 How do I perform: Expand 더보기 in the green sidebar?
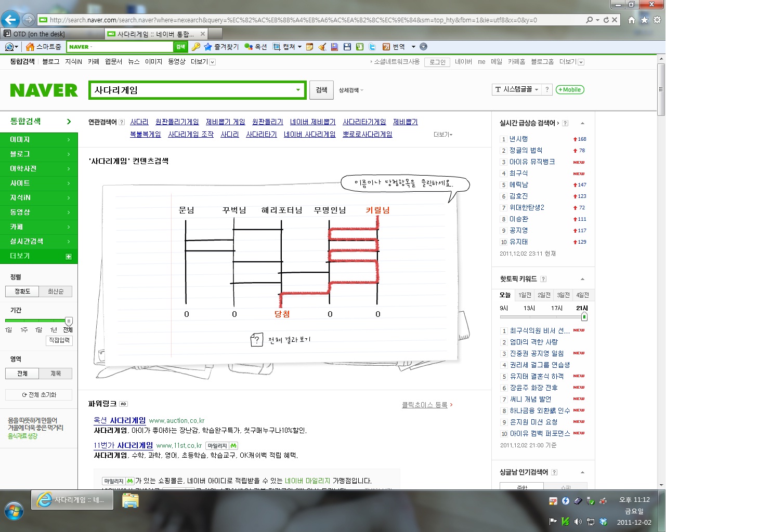pyautogui.click(x=39, y=256)
